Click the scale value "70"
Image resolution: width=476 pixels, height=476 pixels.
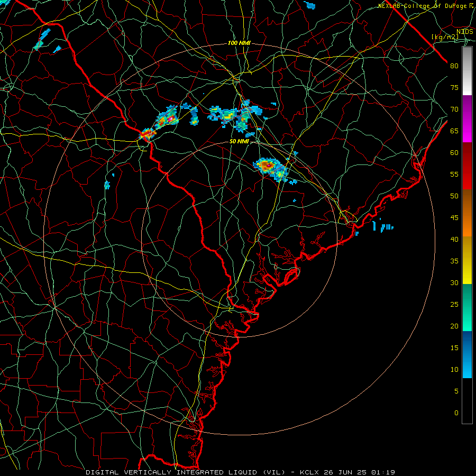(454, 109)
